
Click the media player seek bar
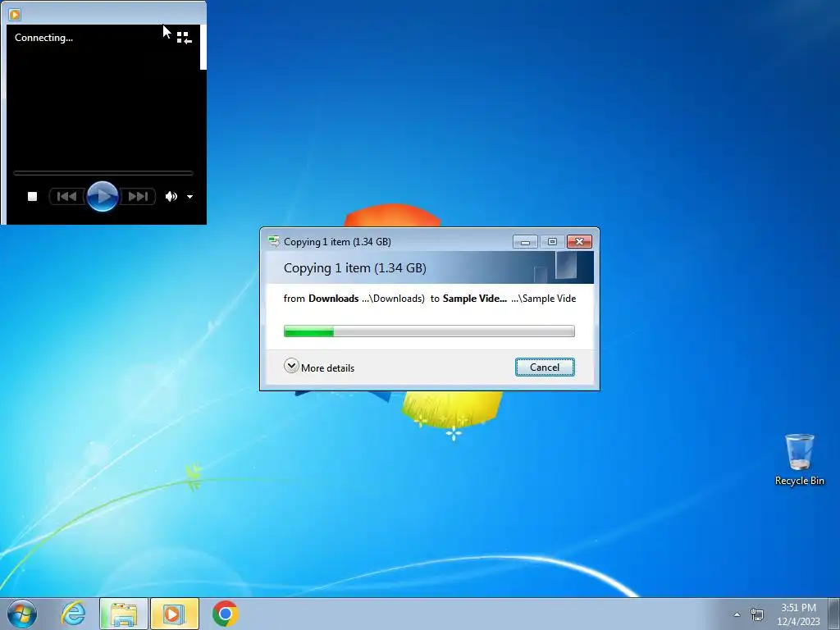pos(103,173)
